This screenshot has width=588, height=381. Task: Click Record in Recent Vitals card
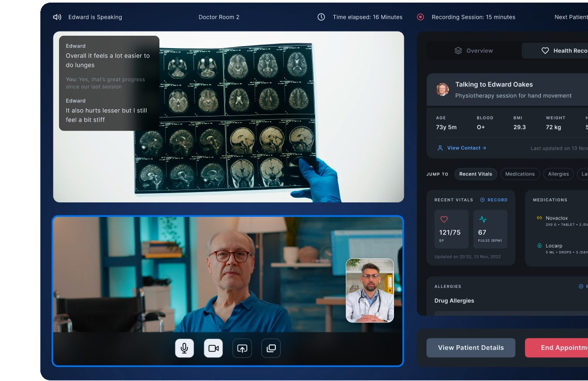point(494,200)
